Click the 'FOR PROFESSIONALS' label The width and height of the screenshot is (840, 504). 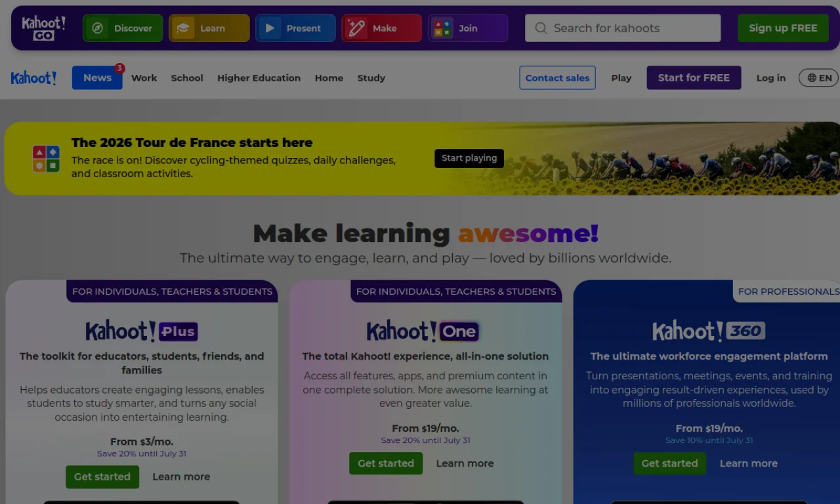point(788,291)
